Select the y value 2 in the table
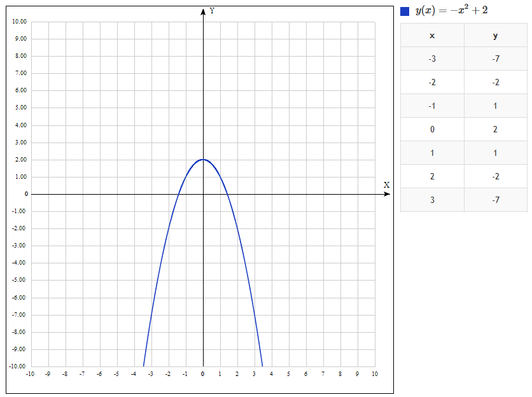The width and height of the screenshot is (532, 397). (496, 130)
